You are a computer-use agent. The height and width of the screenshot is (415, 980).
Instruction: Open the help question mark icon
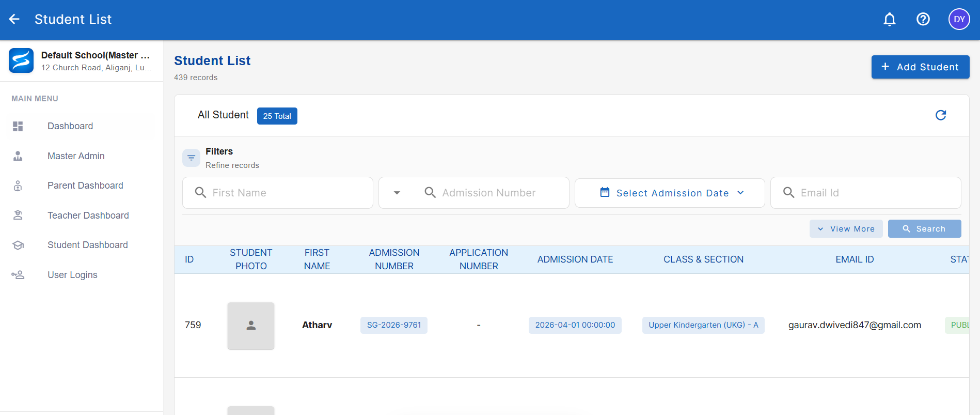[x=923, y=19]
